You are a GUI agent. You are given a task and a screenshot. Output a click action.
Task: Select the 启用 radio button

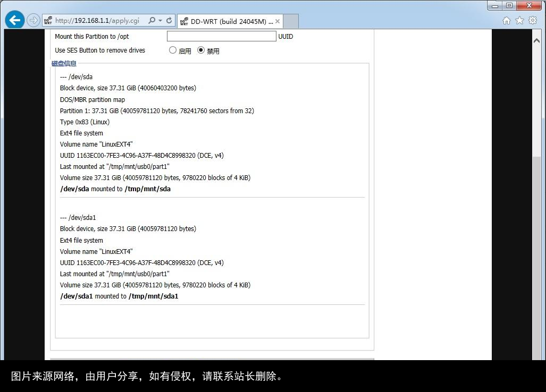point(173,50)
